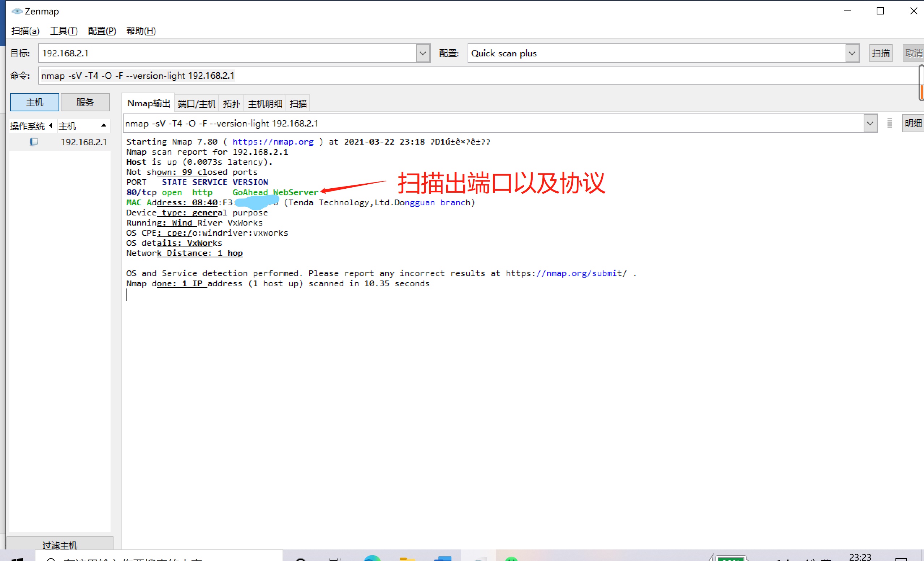Click the 明细 details button
The image size is (924, 561).
coord(913,123)
